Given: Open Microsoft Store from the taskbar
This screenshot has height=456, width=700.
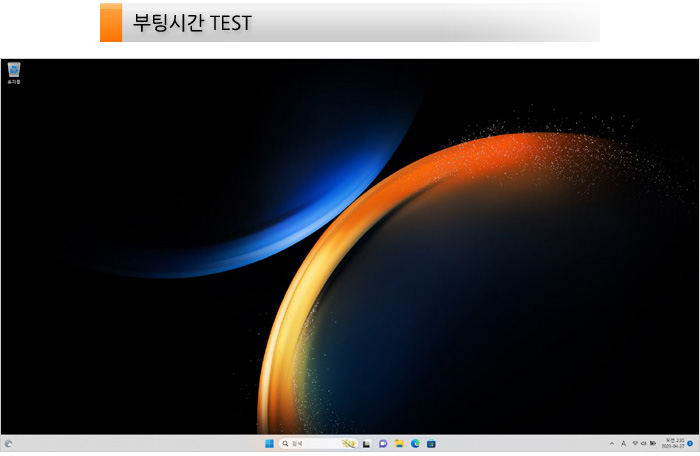Looking at the screenshot, I should point(431,443).
